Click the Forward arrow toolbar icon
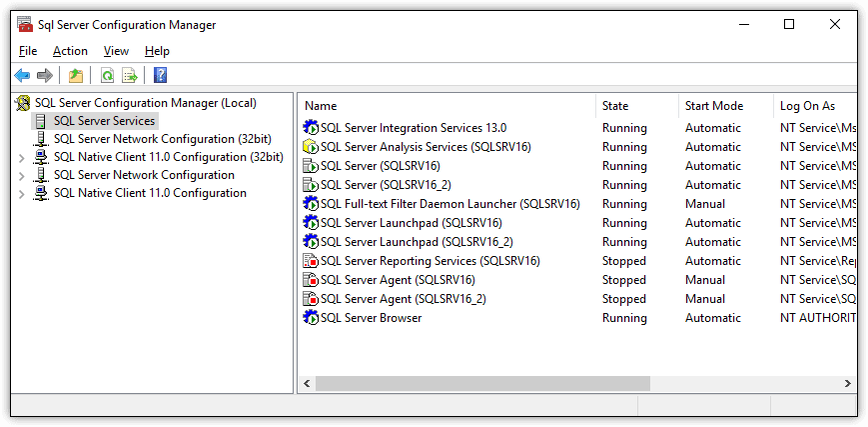Screen dimensions: 868x427 pyautogui.click(x=44, y=75)
